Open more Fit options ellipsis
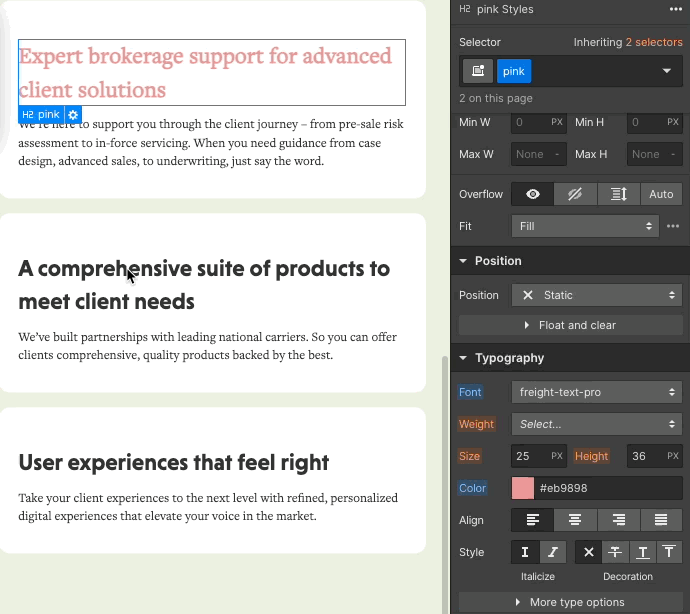This screenshot has height=614, width=690. pyautogui.click(x=673, y=226)
